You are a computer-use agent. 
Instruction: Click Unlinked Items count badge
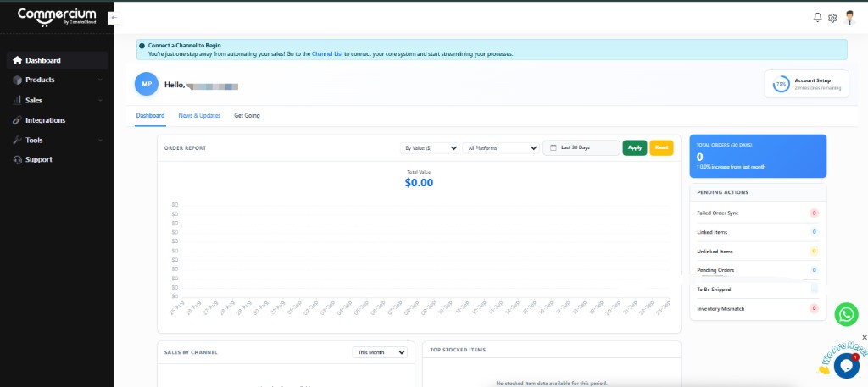pos(814,251)
